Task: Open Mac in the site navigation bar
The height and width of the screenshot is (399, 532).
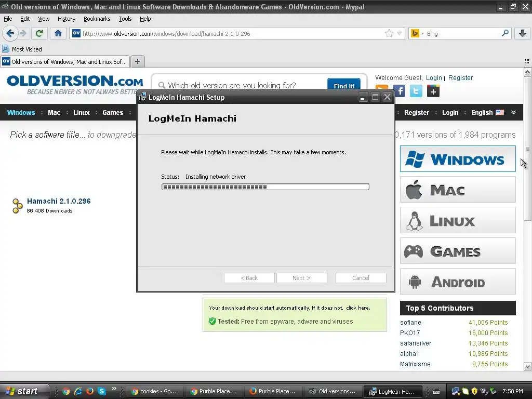Action: click(54, 113)
